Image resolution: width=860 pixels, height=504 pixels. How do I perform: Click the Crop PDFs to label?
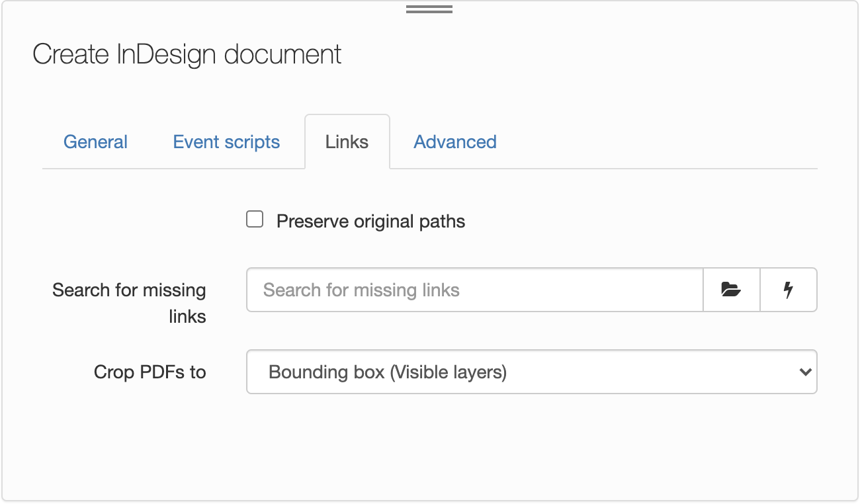click(x=150, y=372)
